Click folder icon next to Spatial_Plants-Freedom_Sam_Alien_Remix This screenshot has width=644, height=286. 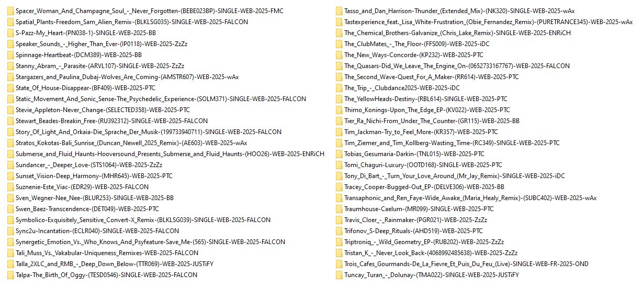pyautogui.click(x=10, y=21)
